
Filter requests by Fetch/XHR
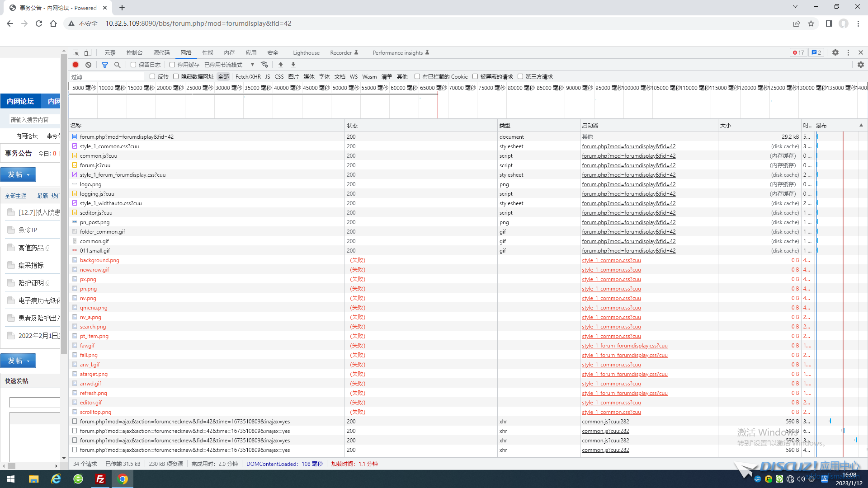point(248,77)
